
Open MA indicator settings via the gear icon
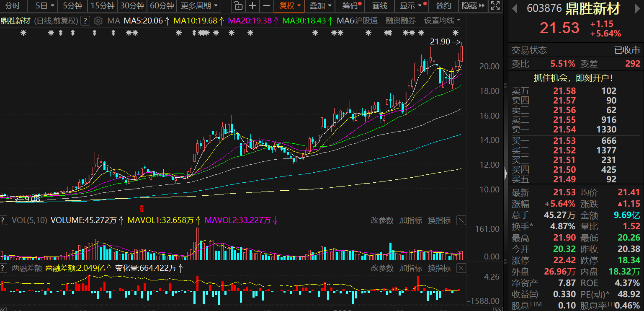point(98,21)
